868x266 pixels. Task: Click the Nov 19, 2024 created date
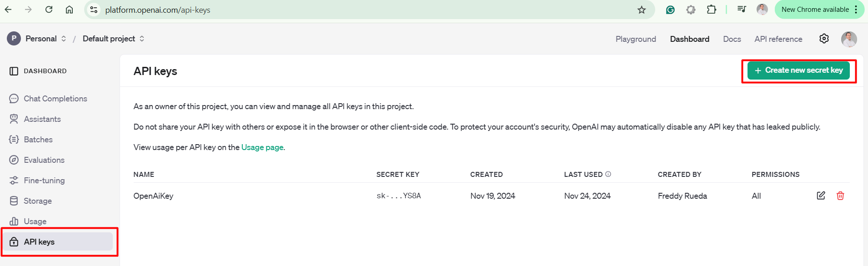(x=492, y=196)
